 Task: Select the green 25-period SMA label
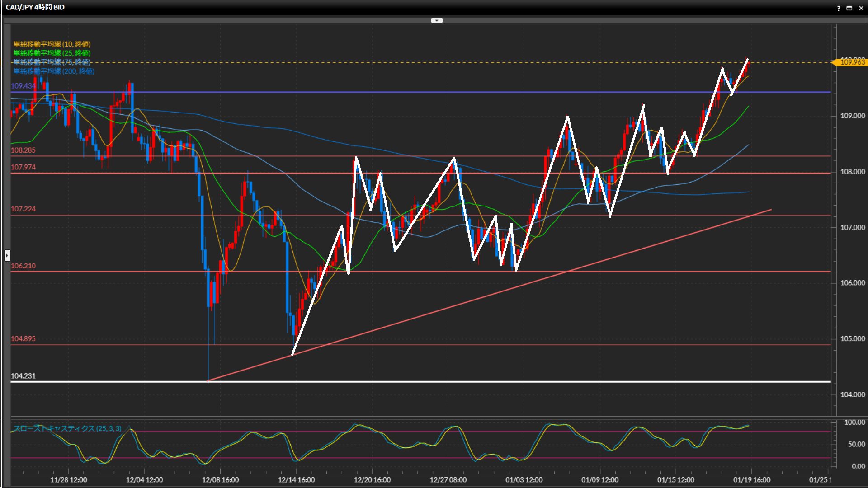[52, 53]
